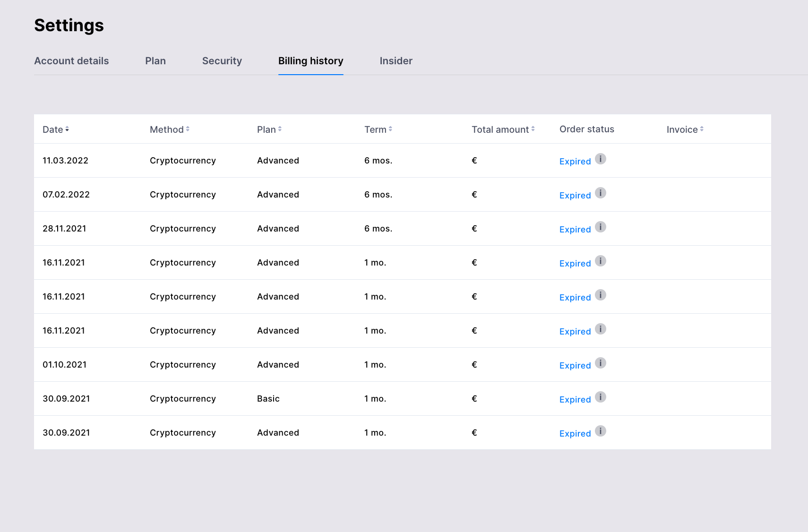Sort table by Total amount column
The width and height of the screenshot is (808, 532).
[503, 129]
